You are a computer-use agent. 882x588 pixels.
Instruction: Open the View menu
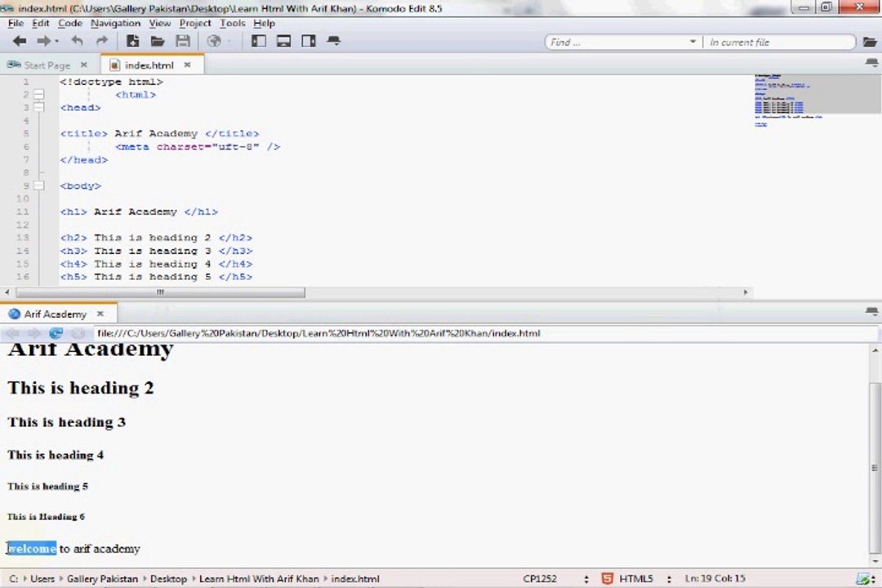coord(160,23)
